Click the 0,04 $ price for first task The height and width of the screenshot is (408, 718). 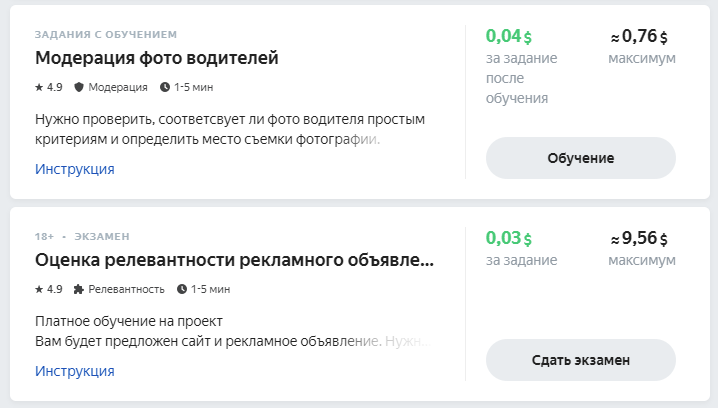(509, 36)
